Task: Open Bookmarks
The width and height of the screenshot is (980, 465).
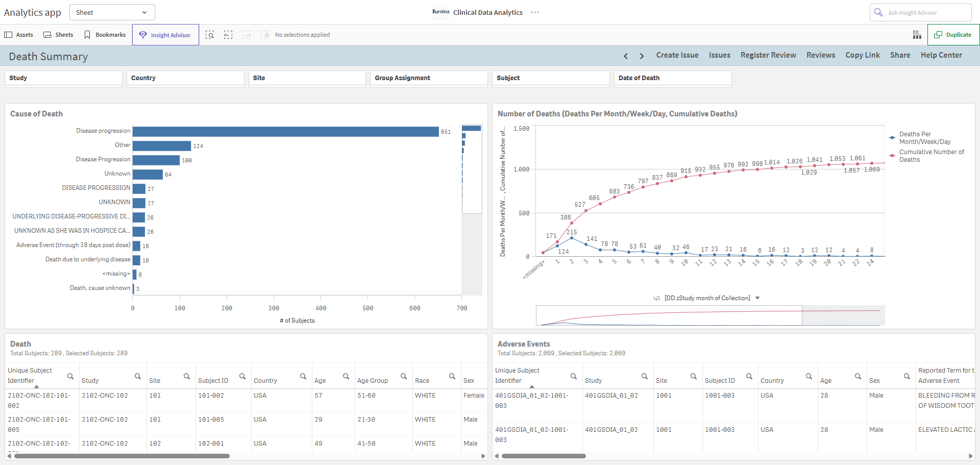Action: [105, 35]
